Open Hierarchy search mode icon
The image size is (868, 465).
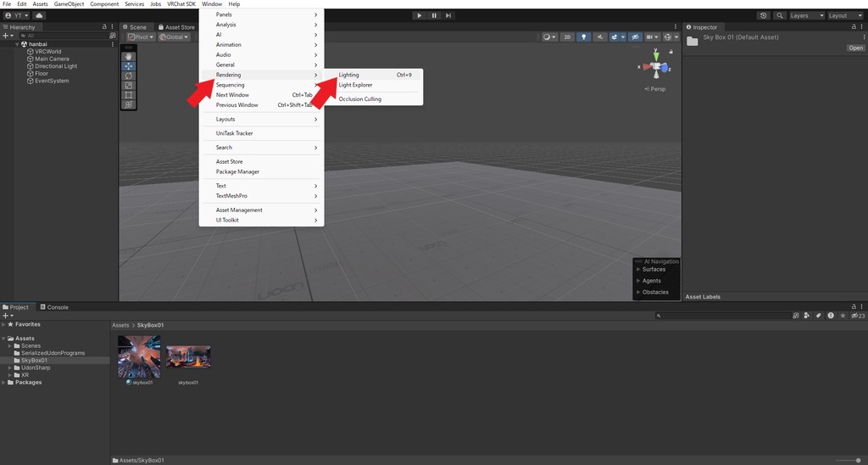pos(113,36)
